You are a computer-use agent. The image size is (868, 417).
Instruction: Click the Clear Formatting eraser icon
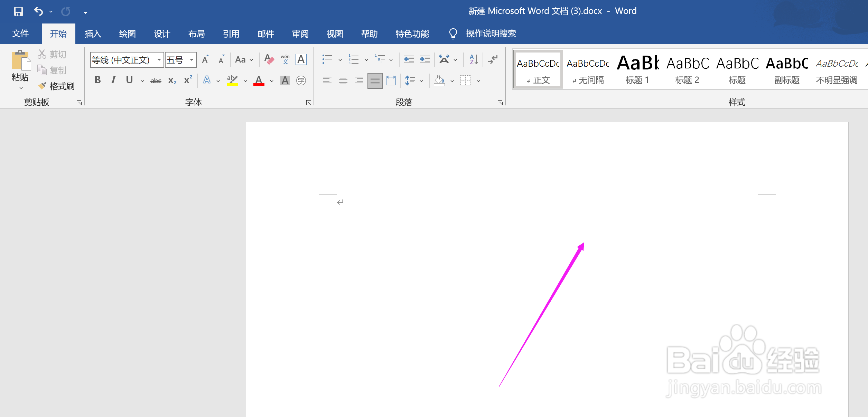[x=269, y=60]
